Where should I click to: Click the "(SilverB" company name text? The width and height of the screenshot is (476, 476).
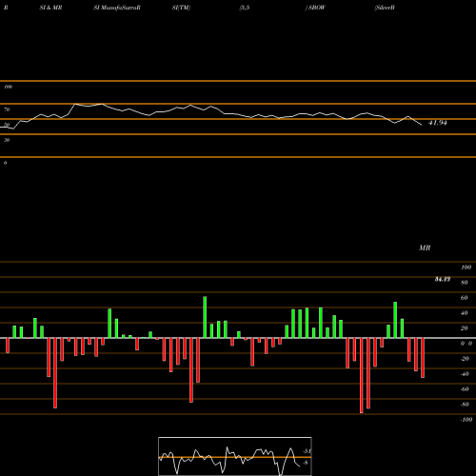coord(385,8)
